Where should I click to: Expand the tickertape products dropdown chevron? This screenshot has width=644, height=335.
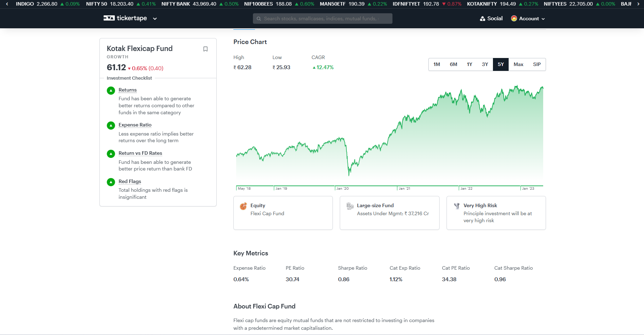(x=155, y=19)
